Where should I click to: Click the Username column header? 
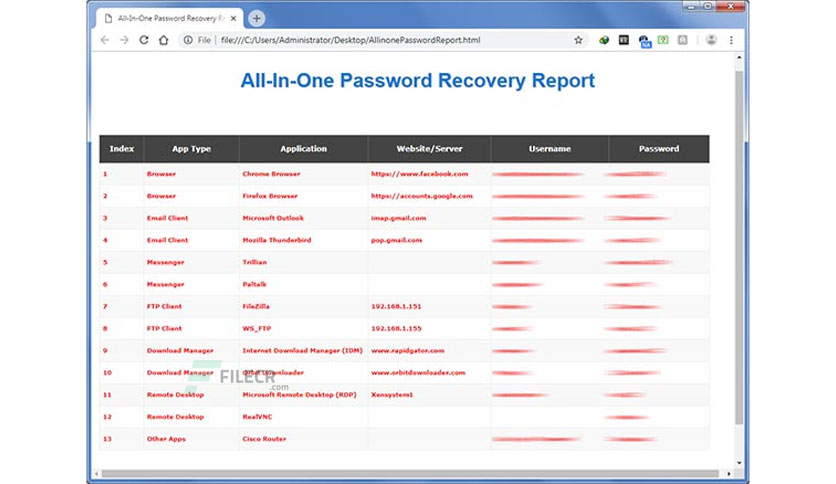[550, 149]
